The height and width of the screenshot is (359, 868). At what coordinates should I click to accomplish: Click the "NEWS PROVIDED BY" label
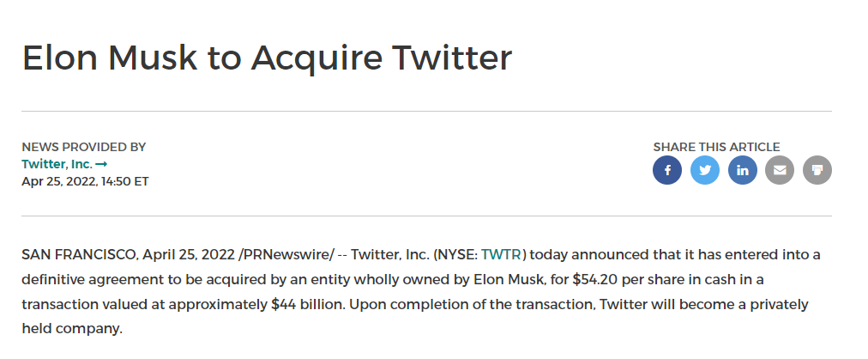point(83,147)
